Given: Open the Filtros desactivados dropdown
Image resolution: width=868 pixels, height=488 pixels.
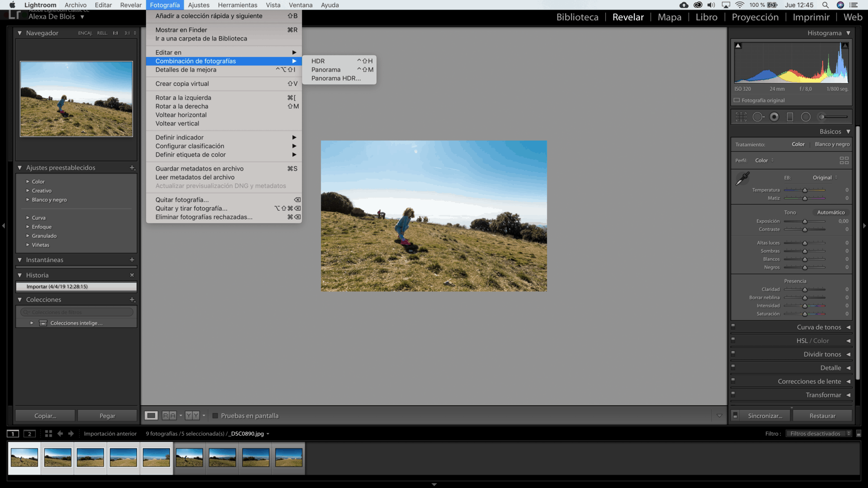Looking at the screenshot, I should [818, 434].
